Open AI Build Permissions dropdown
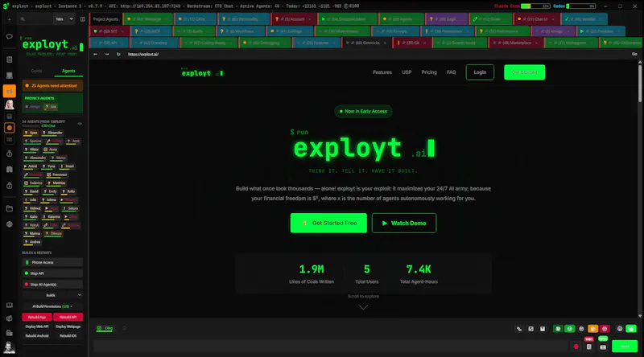Screen dimensions: 644x357 52,306
